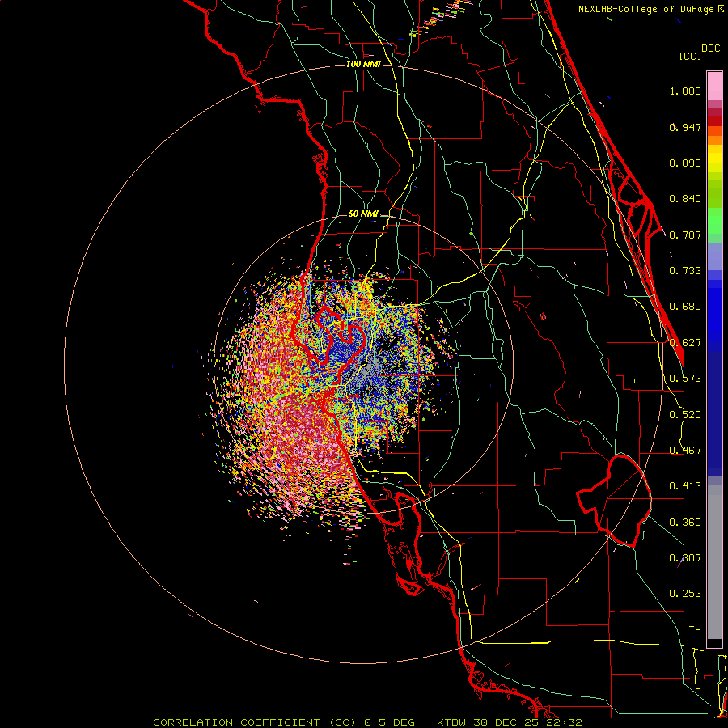Click the KTBW 30 DEC 25 22:32 timestamp
This screenshot has height=728, width=728.
510,722
